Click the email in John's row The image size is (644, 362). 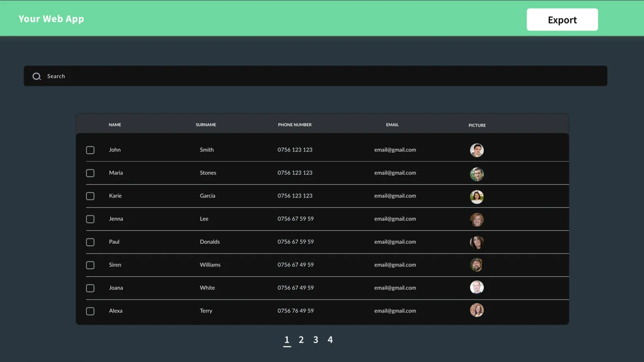pyautogui.click(x=395, y=150)
